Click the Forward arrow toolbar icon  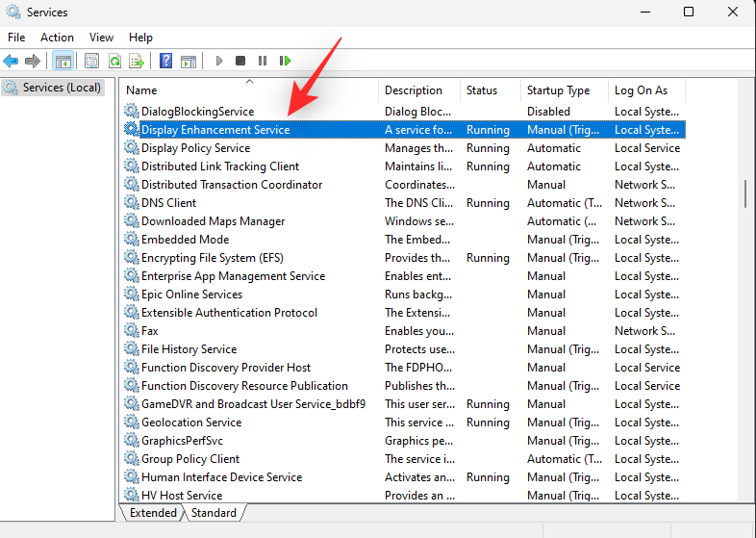pos(33,61)
